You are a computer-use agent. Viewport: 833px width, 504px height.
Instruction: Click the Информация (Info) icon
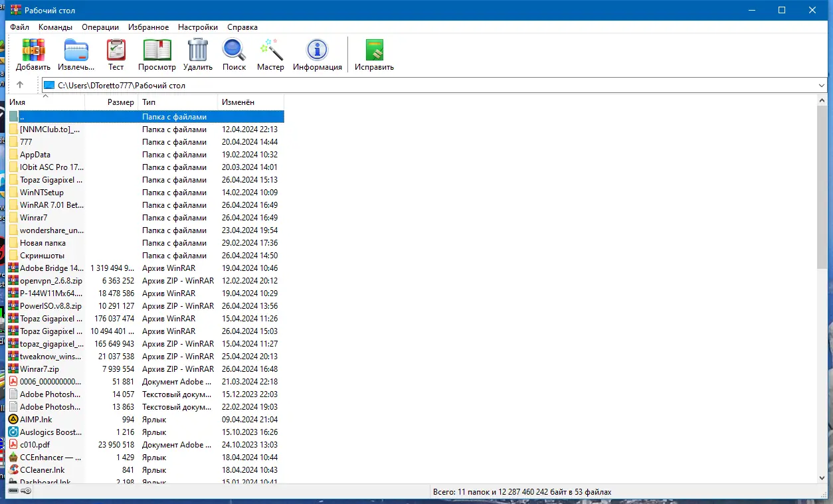318,50
